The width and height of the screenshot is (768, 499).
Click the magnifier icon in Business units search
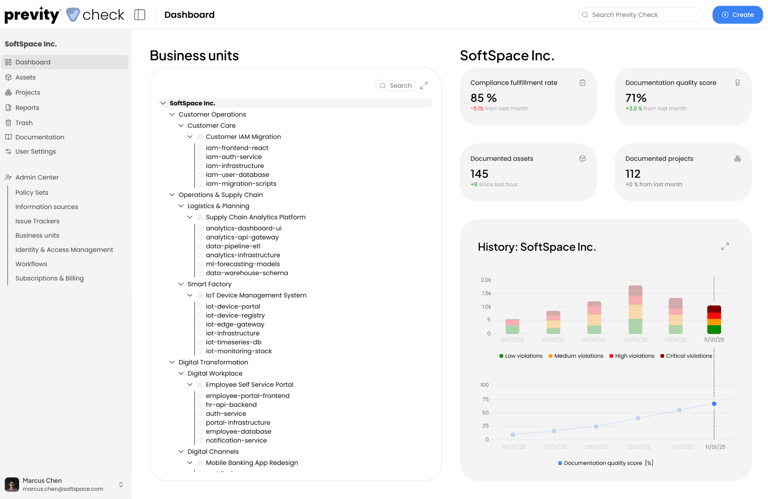click(383, 86)
